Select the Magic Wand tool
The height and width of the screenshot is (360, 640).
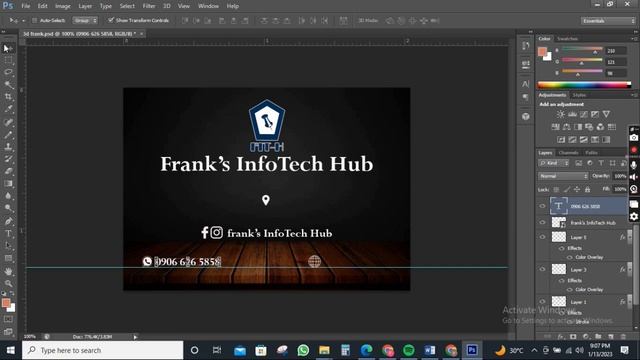point(8,85)
